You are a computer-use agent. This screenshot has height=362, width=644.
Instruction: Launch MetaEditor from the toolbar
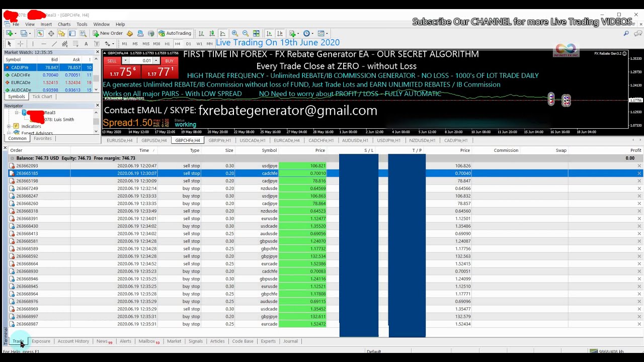coord(129,33)
